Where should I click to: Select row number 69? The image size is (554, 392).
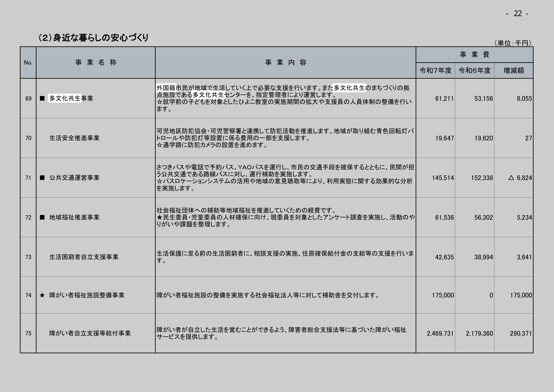pos(28,98)
